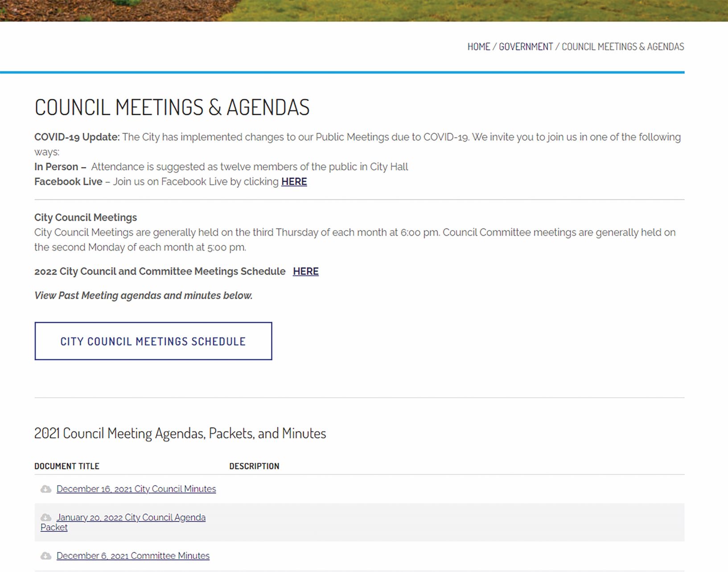Click the bold COVID-19 Update label
728x572 pixels.
coord(77,137)
